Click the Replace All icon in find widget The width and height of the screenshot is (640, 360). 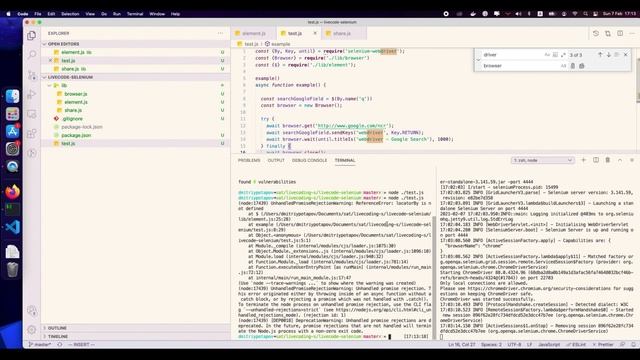[582, 66]
